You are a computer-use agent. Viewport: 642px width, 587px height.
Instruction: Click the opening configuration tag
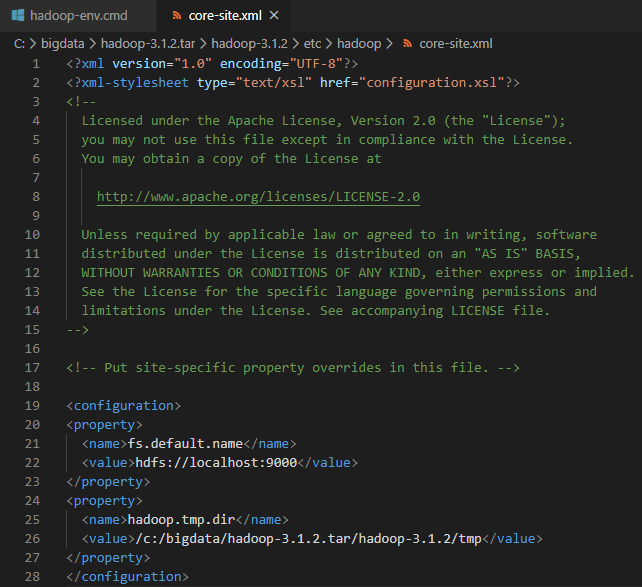pos(124,406)
